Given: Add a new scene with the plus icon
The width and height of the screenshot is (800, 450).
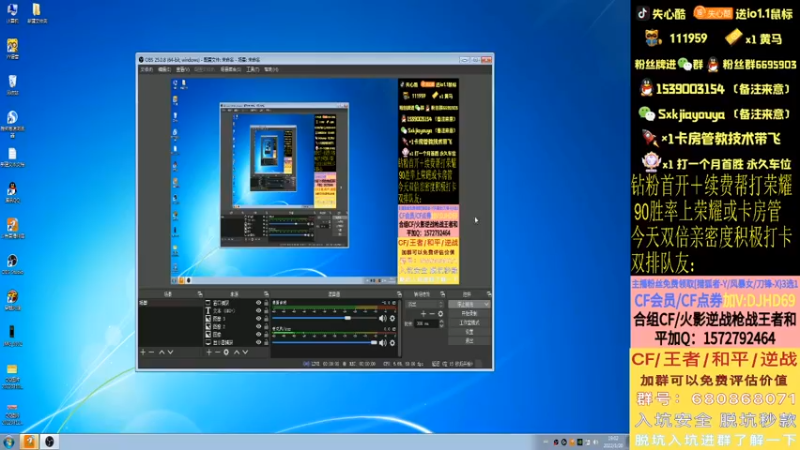Looking at the screenshot, I should pyautogui.click(x=143, y=352).
